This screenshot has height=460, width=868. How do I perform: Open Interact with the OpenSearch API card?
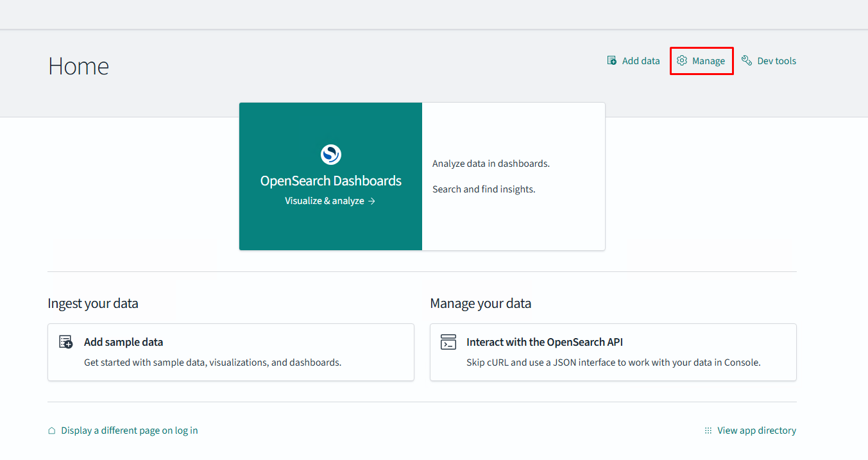click(x=545, y=342)
